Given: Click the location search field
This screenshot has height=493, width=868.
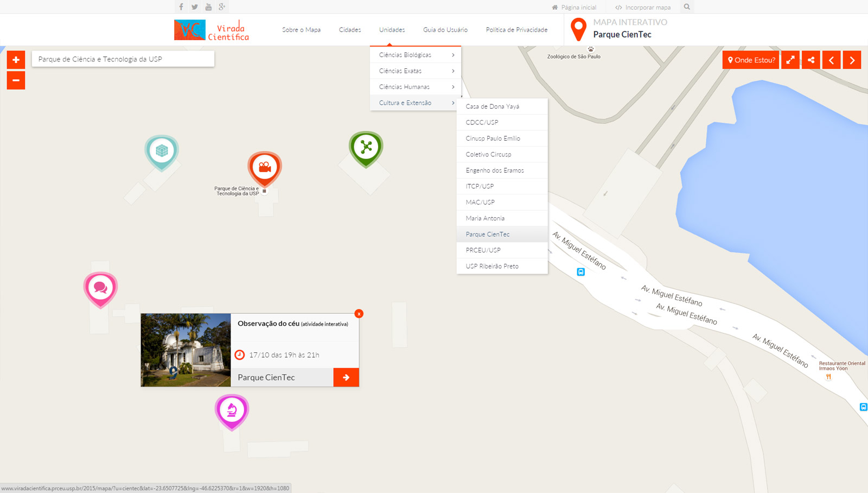Looking at the screenshot, I should tap(123, 59).
